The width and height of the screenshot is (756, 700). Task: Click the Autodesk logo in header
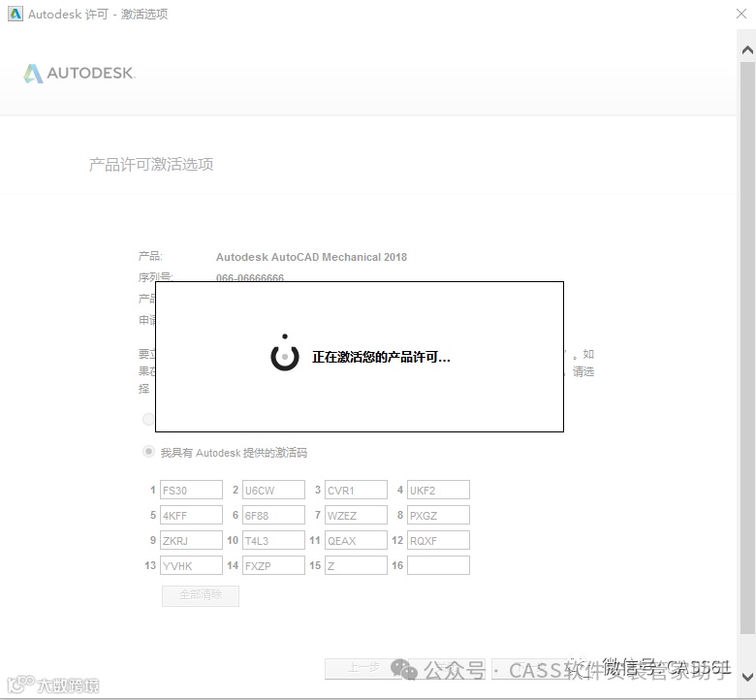pos(79,74)
